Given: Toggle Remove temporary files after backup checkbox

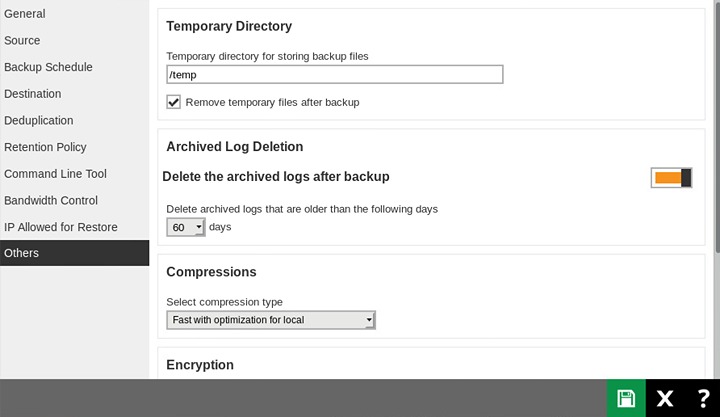Looking at the screenshot, I should coord(174,102).
